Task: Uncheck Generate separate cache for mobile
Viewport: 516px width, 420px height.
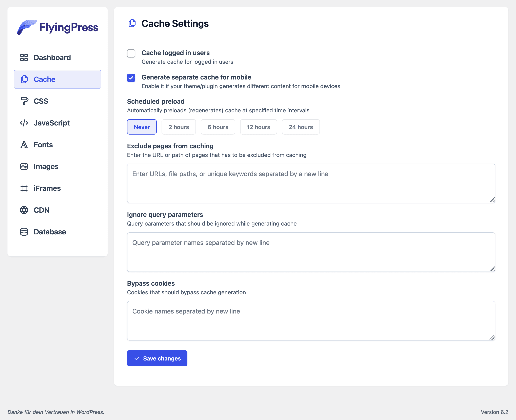Action: [x=131, y=78]
